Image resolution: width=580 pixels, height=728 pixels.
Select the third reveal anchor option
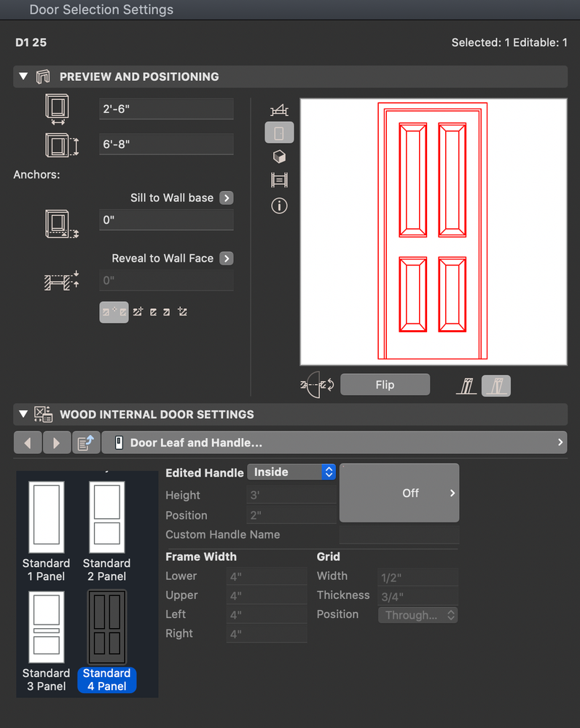(153, 312)
